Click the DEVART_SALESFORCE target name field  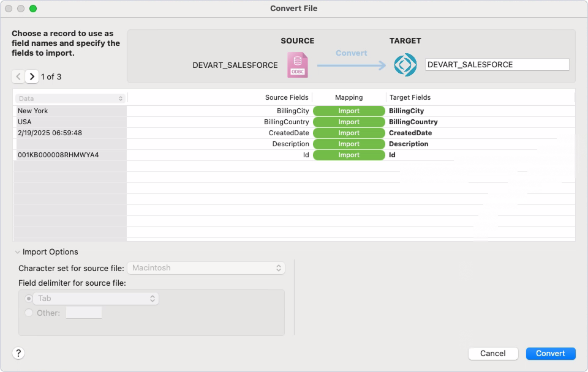(x=497, y=64)
